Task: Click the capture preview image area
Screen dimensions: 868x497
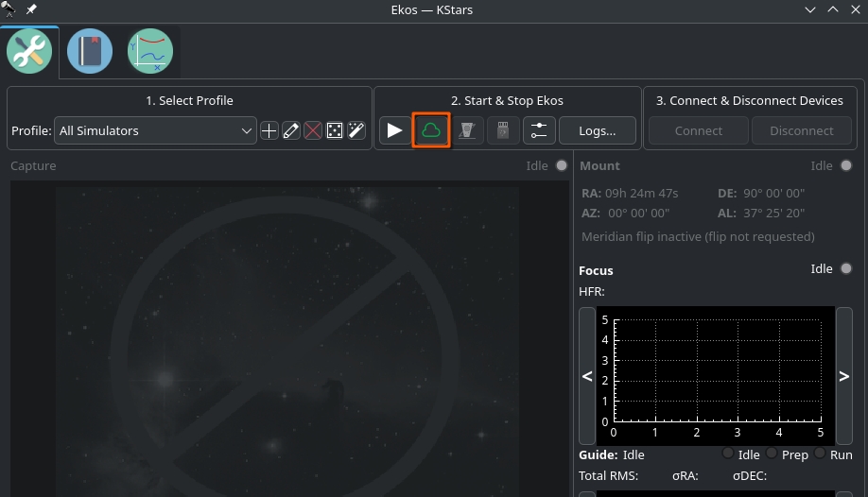Action: click(289, 338)
